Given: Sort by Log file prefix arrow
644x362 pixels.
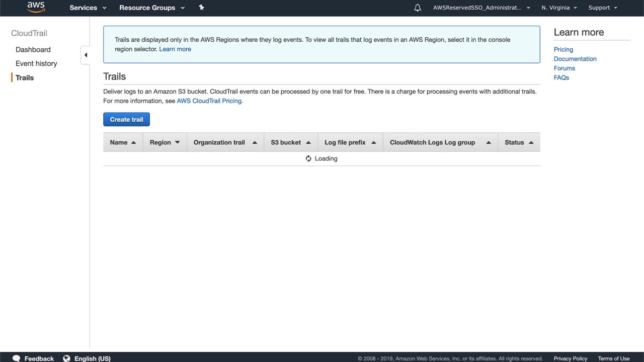Looking at the screenshot, I should point(373,142).
